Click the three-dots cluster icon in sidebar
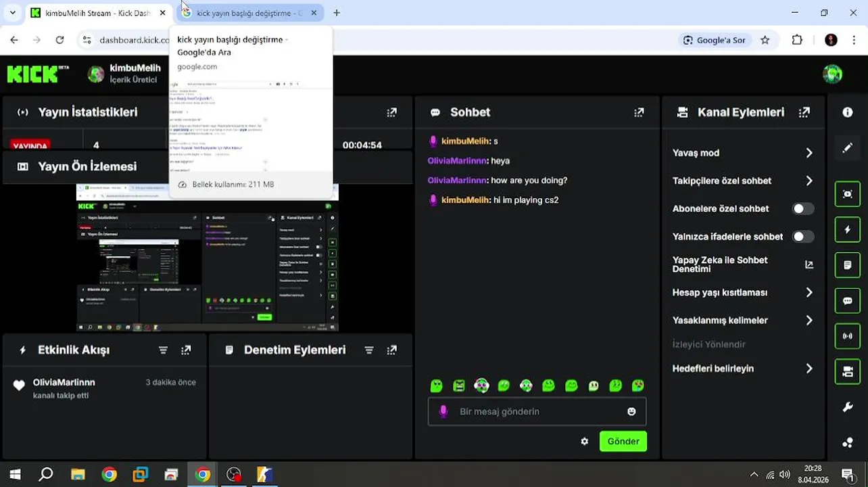 coord(848,443)
